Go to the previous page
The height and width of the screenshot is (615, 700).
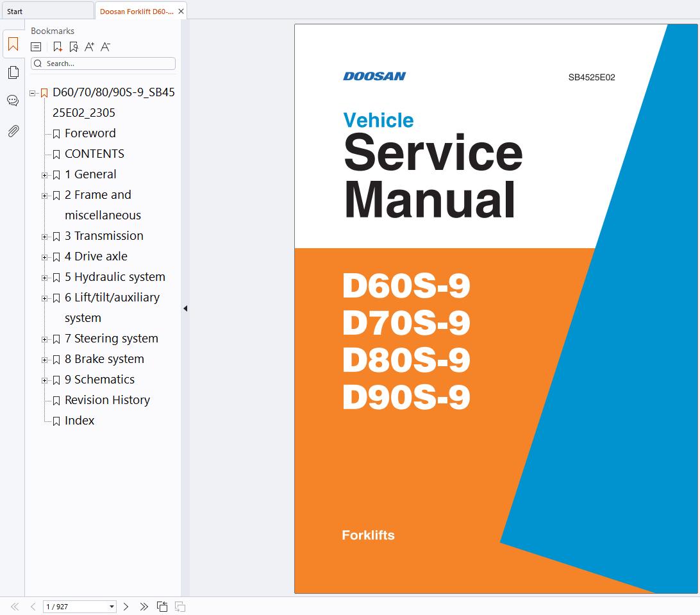(33, 607)
